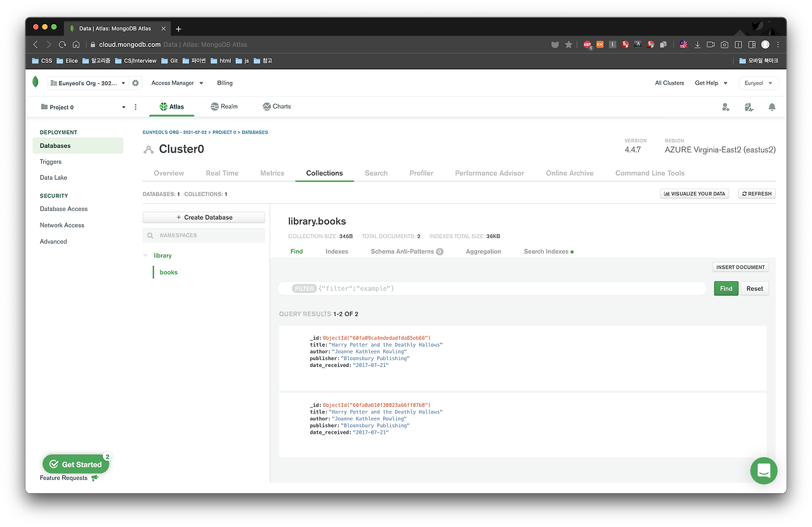Click the browser home icon

point(76,44)
